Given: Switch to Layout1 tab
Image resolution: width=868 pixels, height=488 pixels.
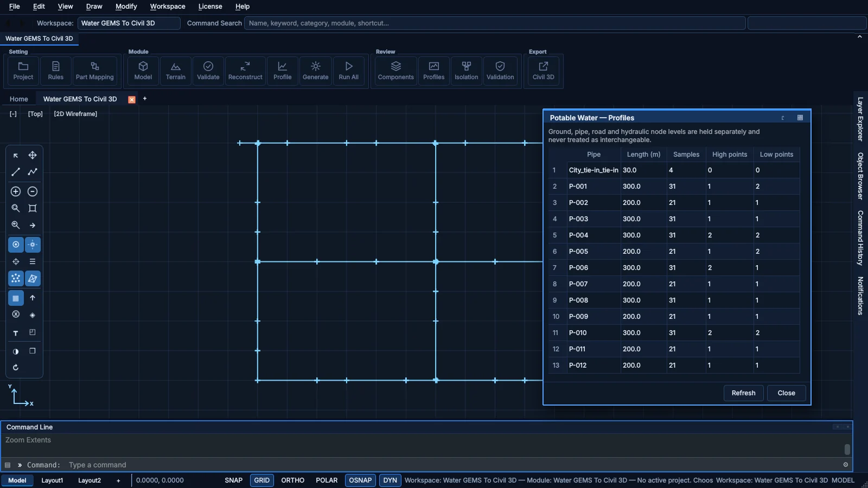Looking at the screenshot, I should [52, 480].
